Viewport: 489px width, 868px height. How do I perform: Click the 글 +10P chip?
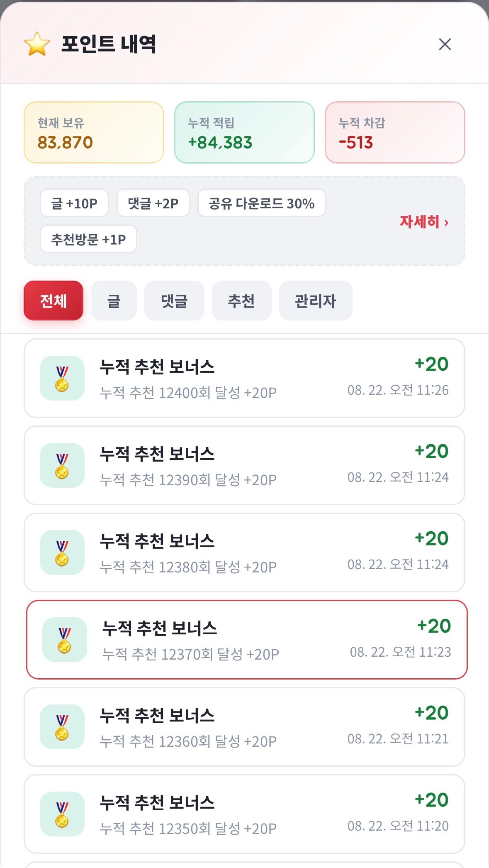pyautogui.click(x=74, y=203)
